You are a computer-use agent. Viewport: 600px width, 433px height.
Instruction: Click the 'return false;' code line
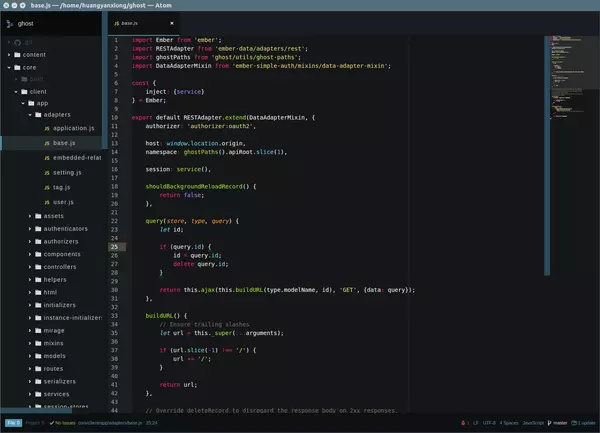coord(182,195)
